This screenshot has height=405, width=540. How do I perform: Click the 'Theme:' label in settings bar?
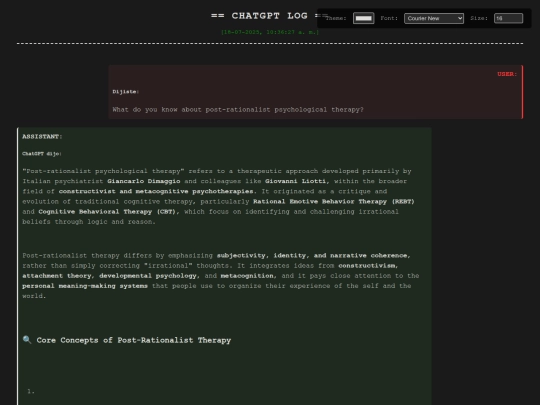336,18
